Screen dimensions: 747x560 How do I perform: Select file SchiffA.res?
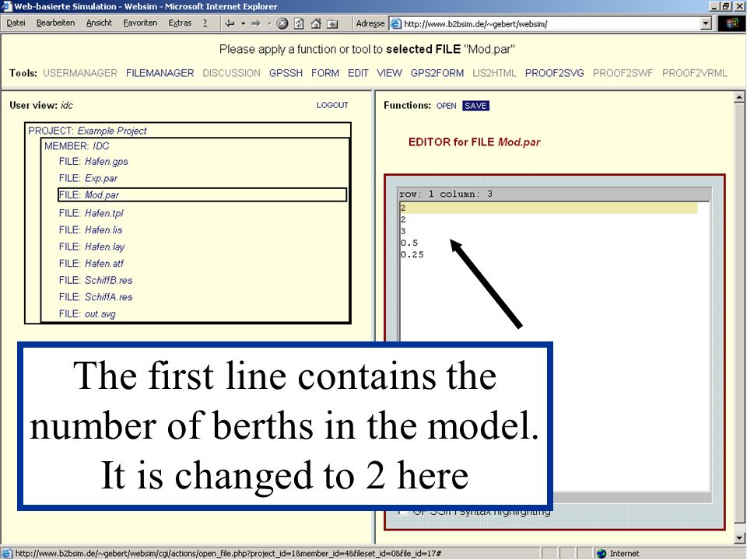point(96,296)
